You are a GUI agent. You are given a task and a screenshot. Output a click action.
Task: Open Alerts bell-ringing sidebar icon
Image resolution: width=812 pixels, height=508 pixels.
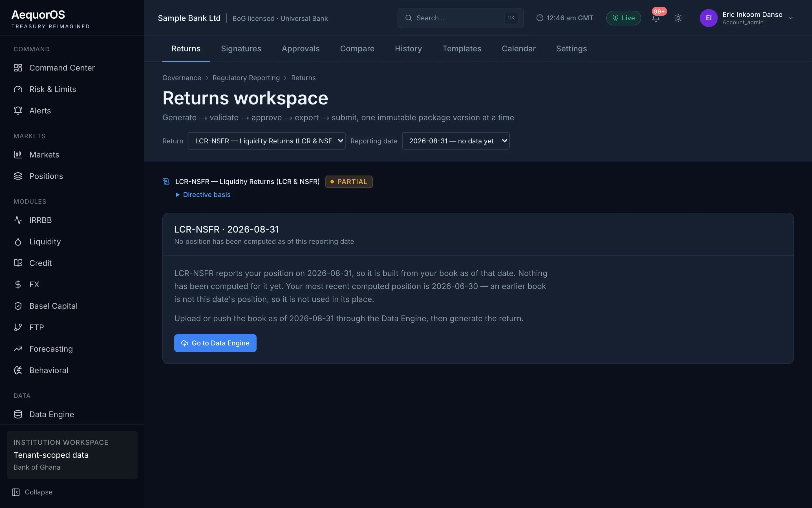coord(18,111)
